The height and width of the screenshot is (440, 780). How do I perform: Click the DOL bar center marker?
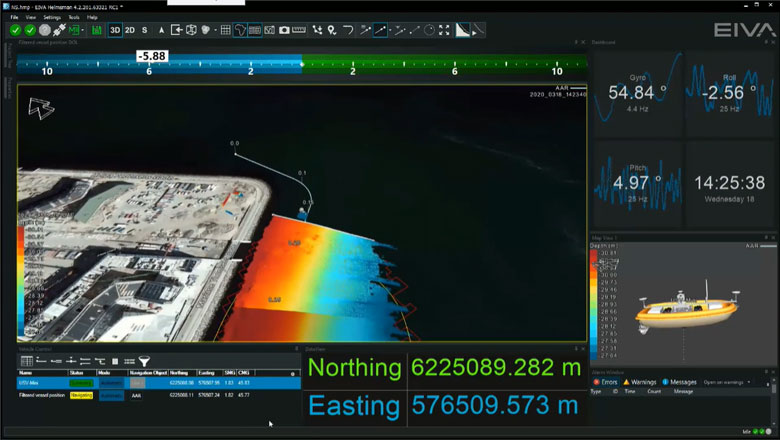coord(302,64)
